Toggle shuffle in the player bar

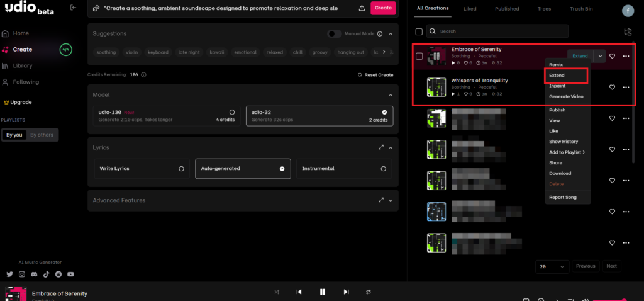[x=277, y=292]
